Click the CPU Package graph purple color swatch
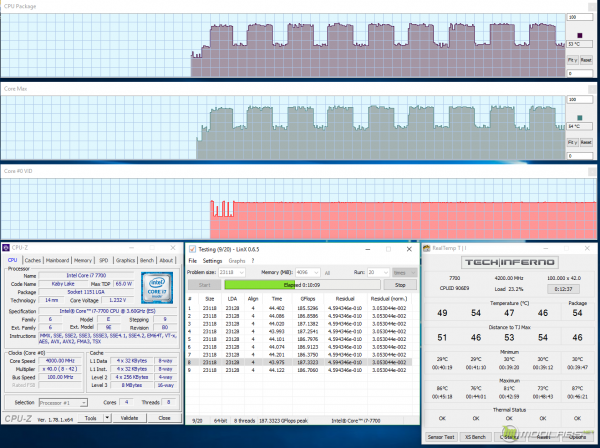Screen dimensions: 600x448 point(579,35)
